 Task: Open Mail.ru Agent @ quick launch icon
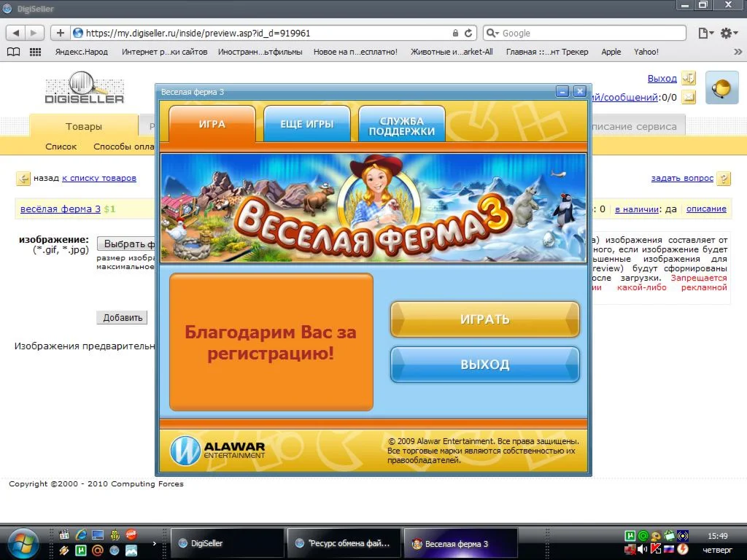click(98, 551)
